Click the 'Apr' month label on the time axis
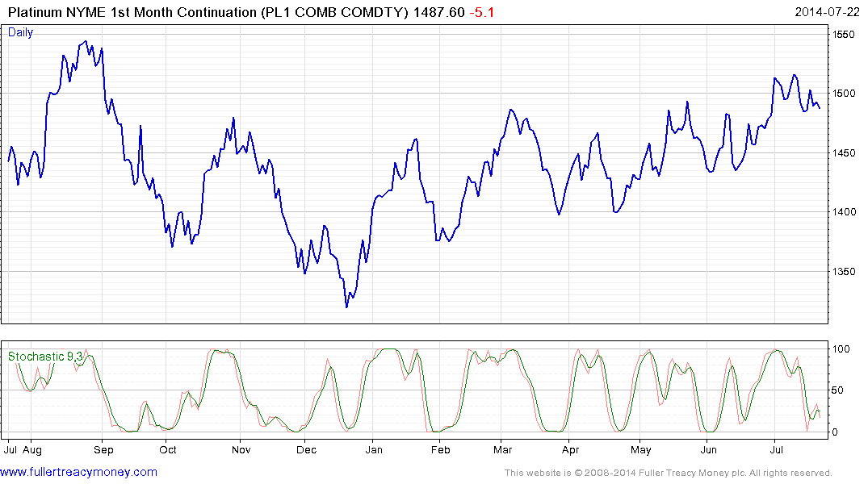The image size is (868, 484). tap(570, 450)
